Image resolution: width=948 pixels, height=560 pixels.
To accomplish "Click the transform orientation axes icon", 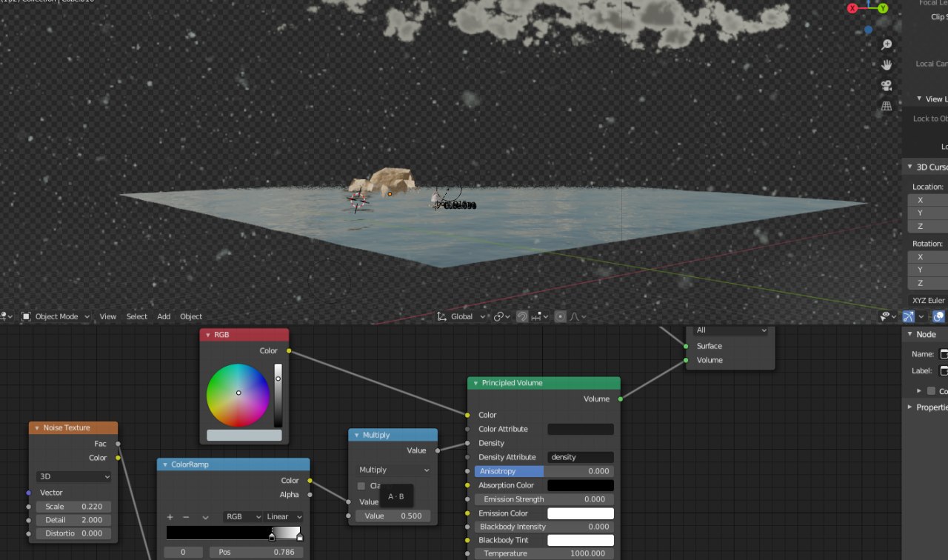I will pos(442,316).
